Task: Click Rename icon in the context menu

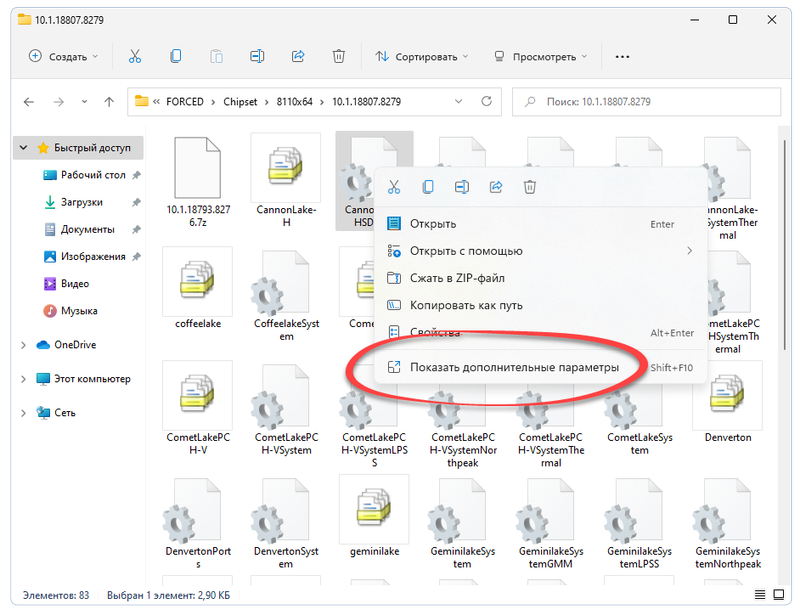Action: (462, 187)
